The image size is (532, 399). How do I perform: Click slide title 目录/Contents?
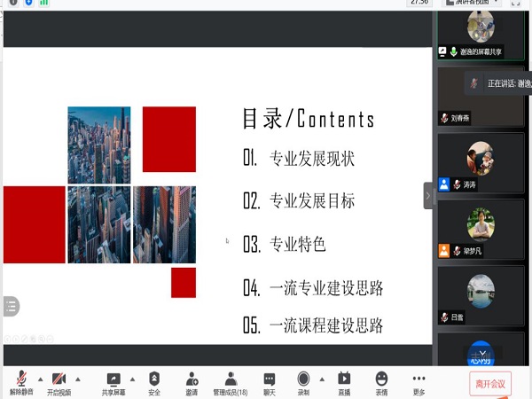pyautogui.click(x=309, y=119)
